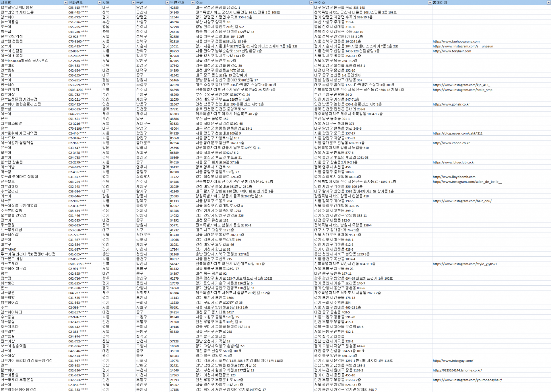Open the www.blueclub.co.kr link
551x392 pixels.
coord(453,162)
